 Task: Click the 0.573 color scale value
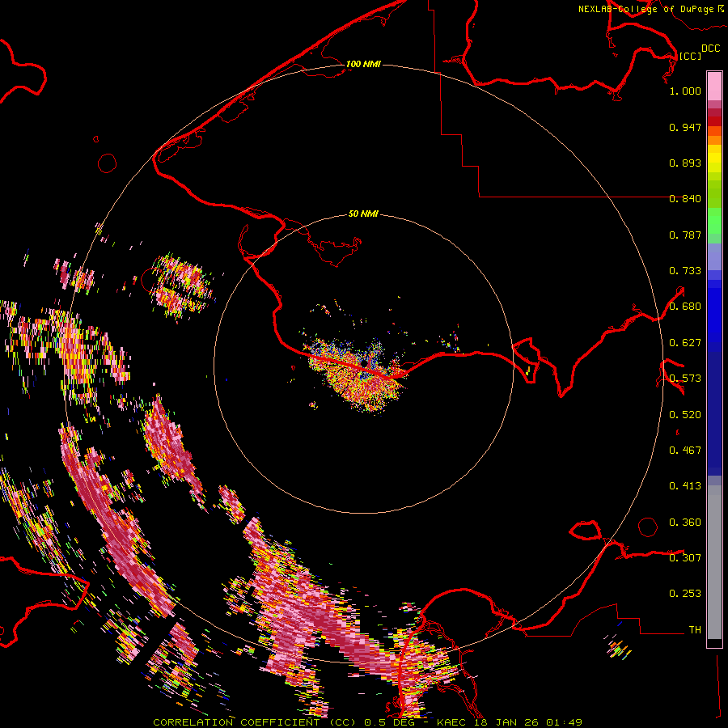[x=685, y=379]
